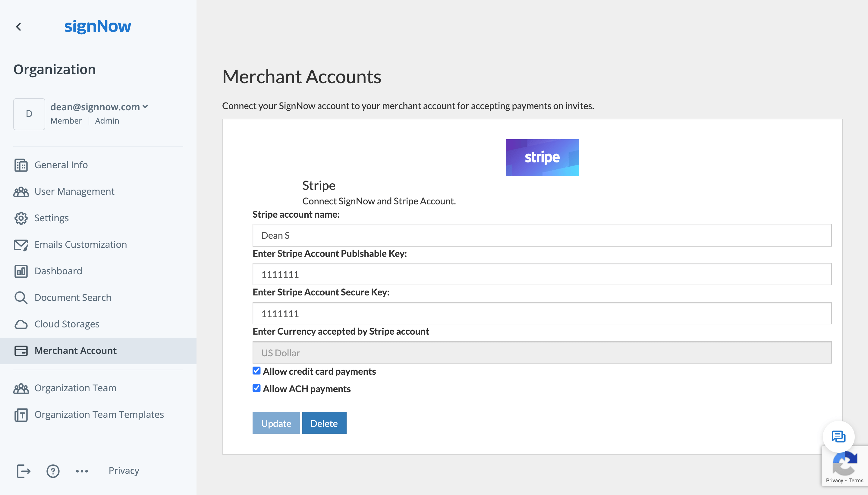Open Organization Team Templates
This screenshot has height=495, width=868.
click(99, 415)
